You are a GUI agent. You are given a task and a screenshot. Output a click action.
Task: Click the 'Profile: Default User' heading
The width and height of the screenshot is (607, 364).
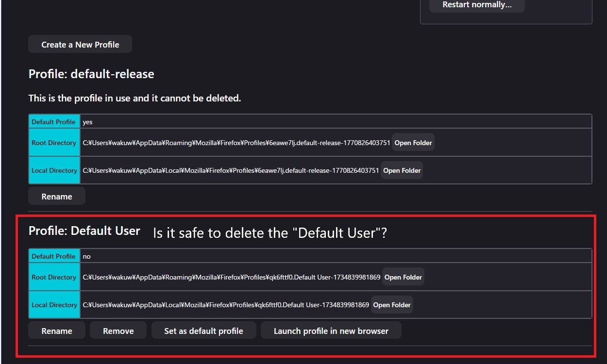click(84, 231)
